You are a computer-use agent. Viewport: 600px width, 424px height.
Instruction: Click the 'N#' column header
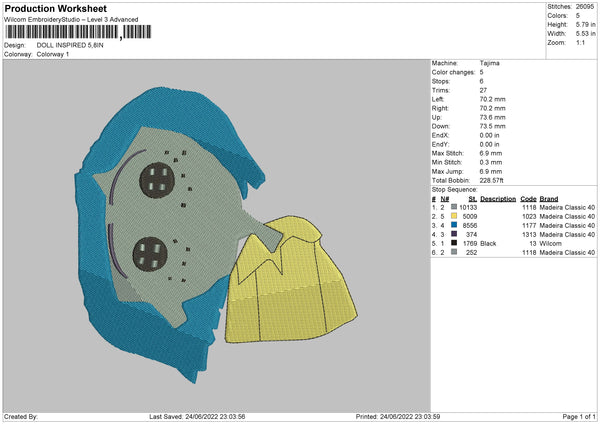[445, 199]
